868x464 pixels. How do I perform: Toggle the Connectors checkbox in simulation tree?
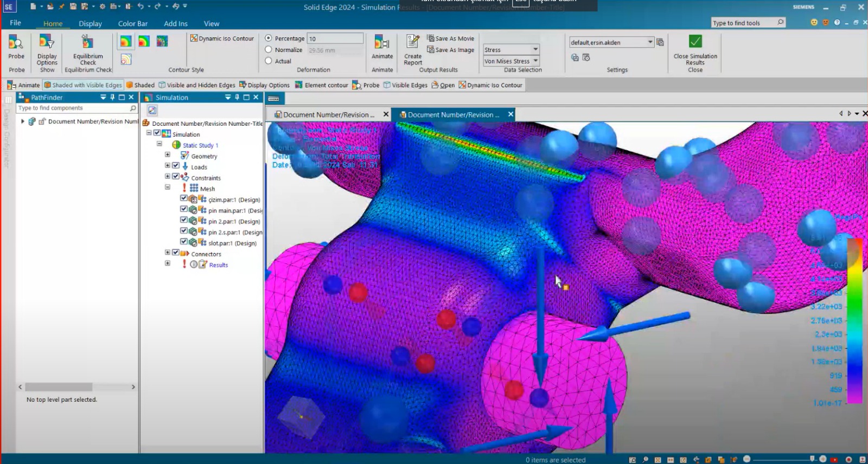(x=175, y=253)
